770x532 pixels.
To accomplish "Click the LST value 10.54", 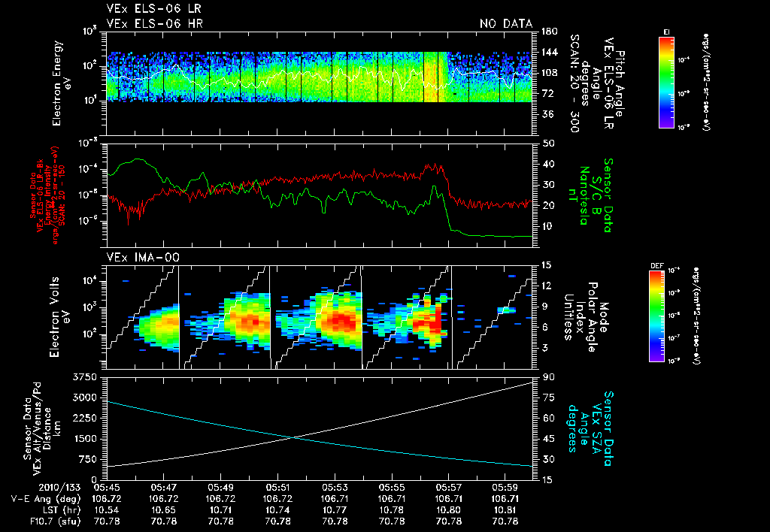I will (x=107, y=510).
